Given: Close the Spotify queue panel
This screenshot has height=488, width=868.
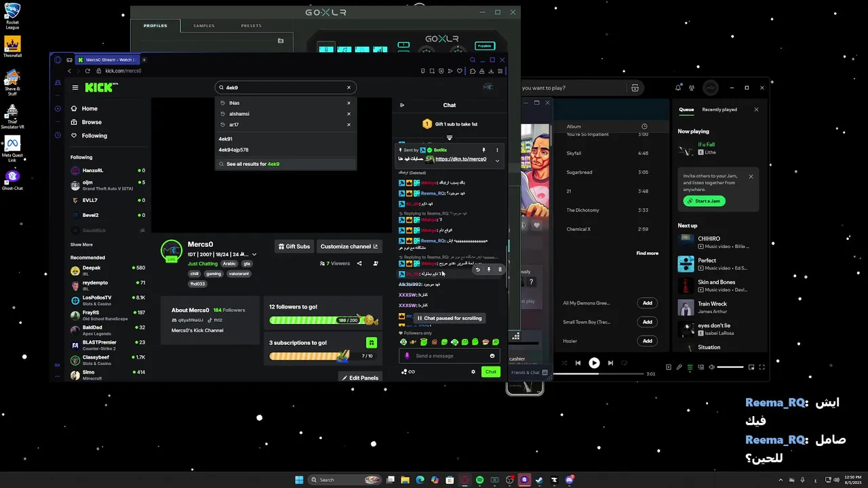Looking at the screenshot, I should [x=756, y=109].
